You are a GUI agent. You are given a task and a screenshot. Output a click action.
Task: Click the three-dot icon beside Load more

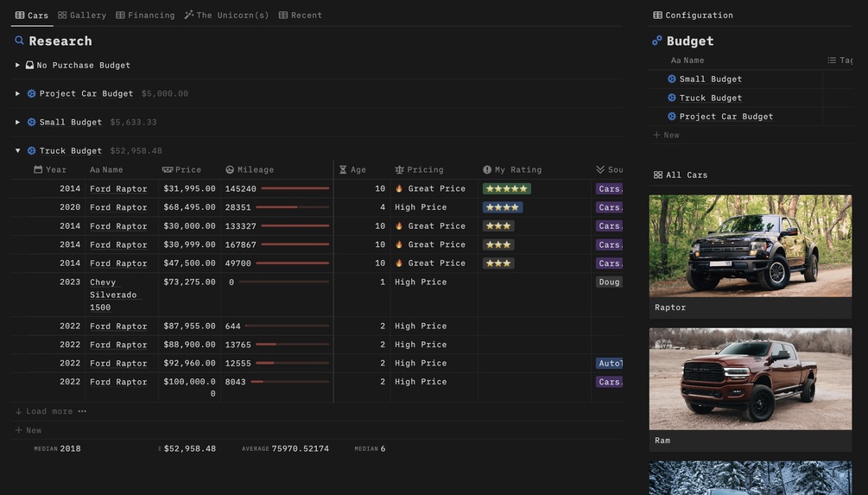(82, 411)
